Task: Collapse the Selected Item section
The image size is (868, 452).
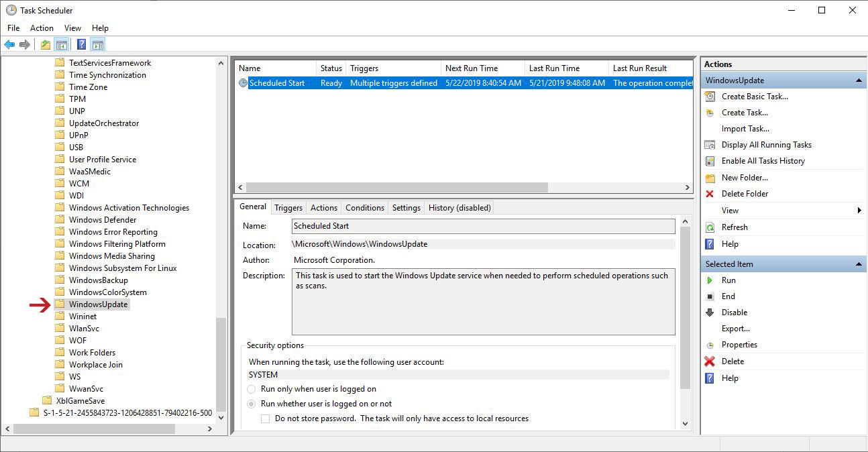Action: (858, 264)
